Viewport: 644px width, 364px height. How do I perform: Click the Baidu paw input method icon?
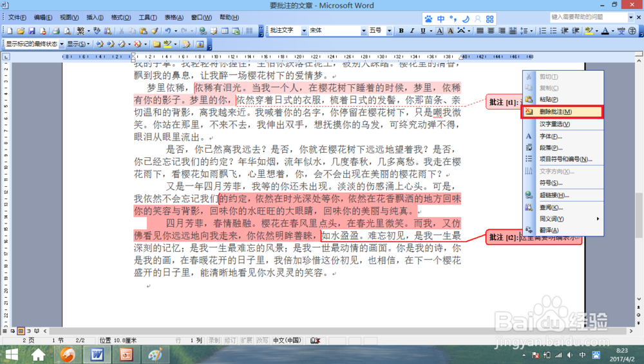428,19
